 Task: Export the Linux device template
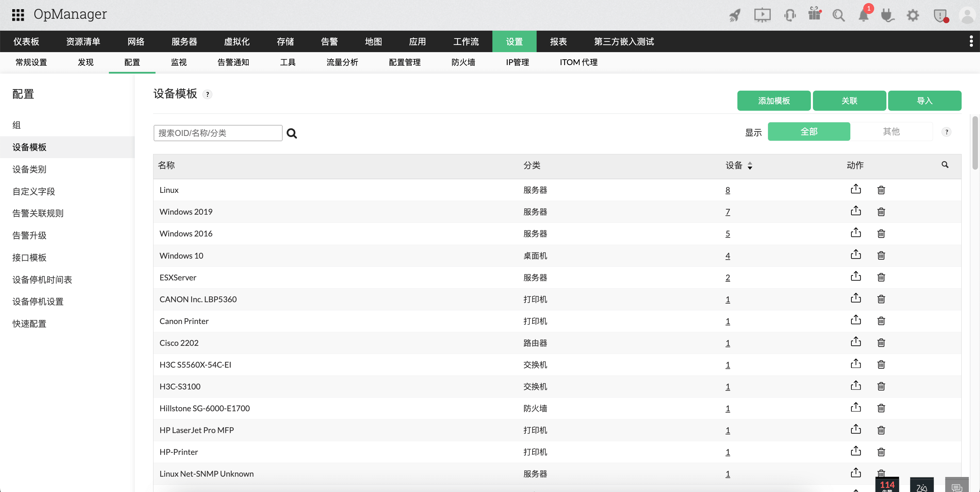click(855, 189)
